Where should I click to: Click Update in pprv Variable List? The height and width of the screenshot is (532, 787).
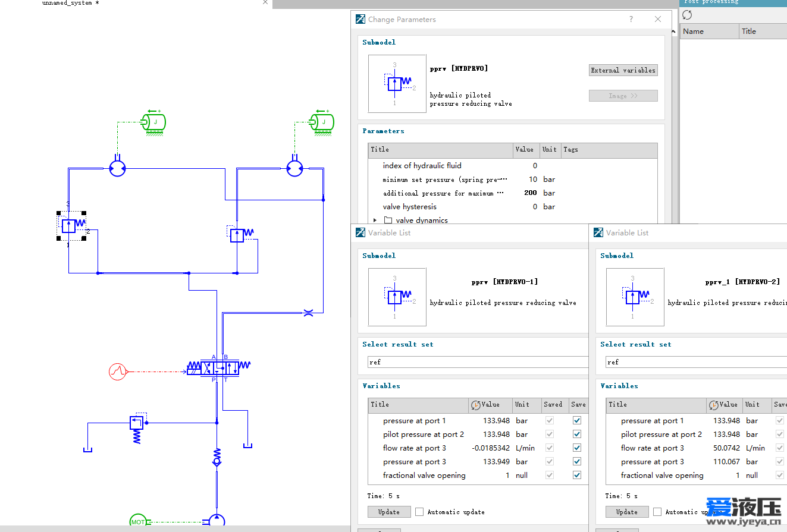(x=389, y=512)
